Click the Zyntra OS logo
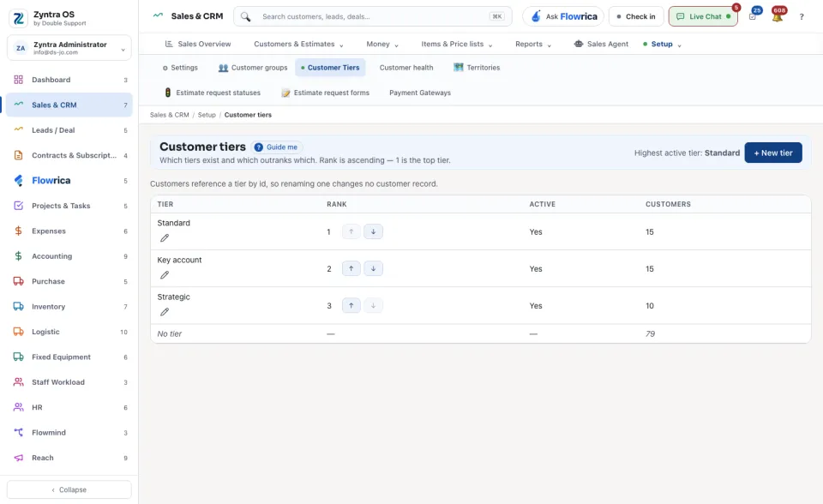The width and height of the screenshot is (823, 504). click(18, 18)
